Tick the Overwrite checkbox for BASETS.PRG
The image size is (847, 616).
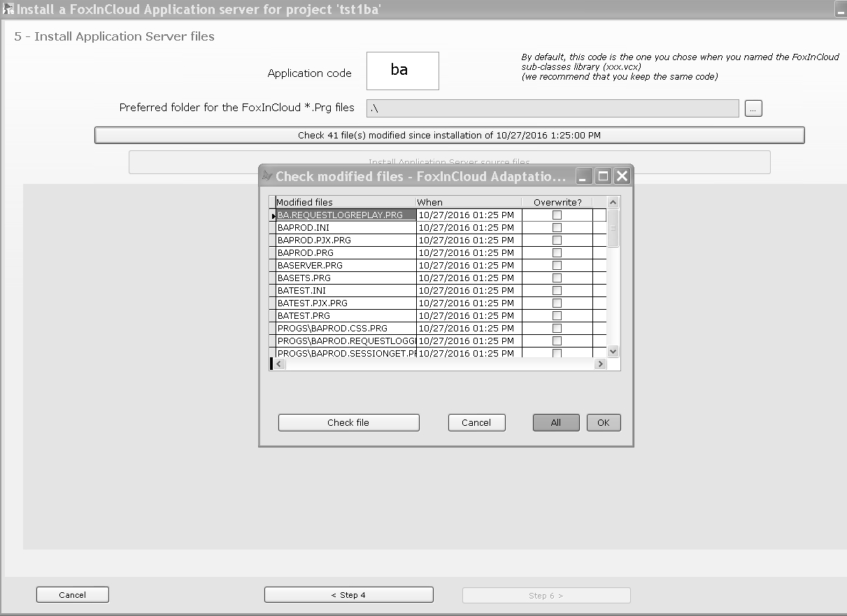pyautogui.click(x=557, y=278)
